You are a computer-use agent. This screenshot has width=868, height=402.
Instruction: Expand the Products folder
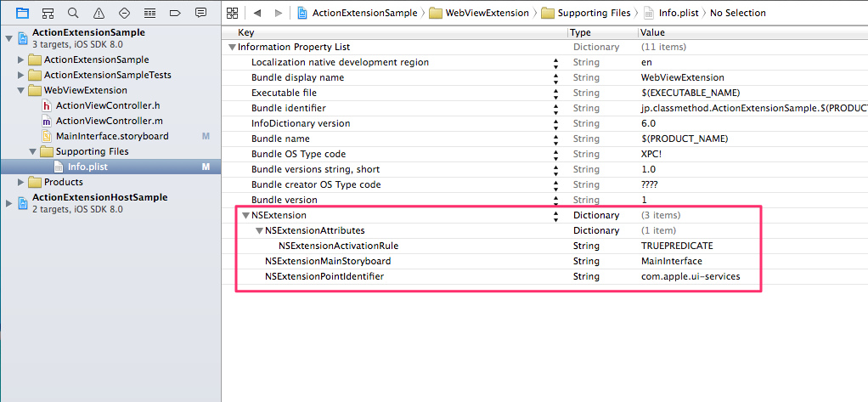point(21,182)
